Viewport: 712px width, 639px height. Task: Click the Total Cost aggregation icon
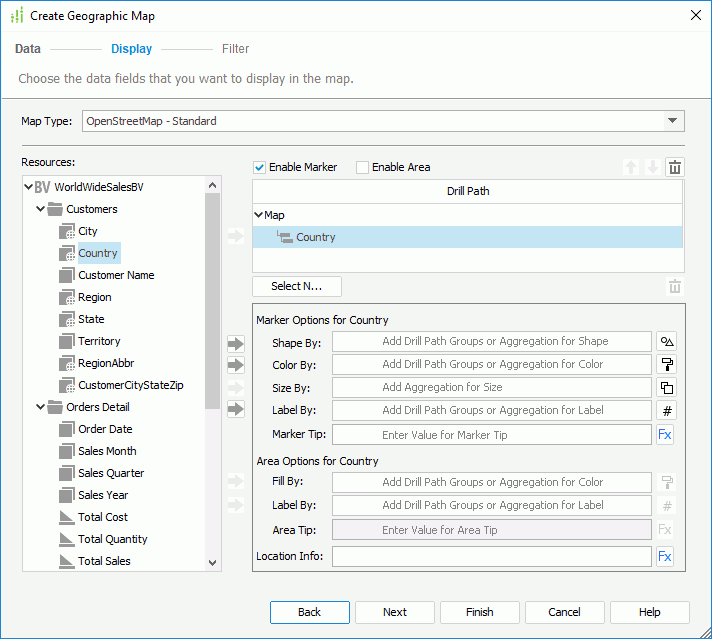click(66, 517)
